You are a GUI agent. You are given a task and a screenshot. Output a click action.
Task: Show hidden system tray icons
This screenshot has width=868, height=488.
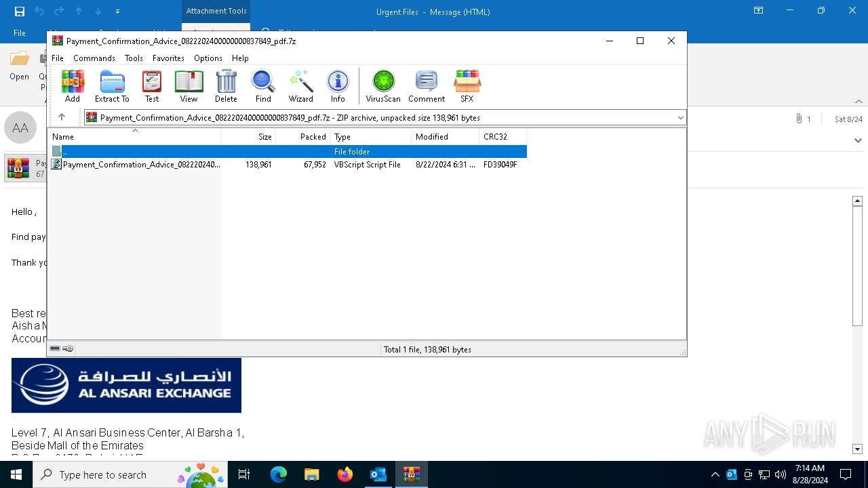click(715, 474)
